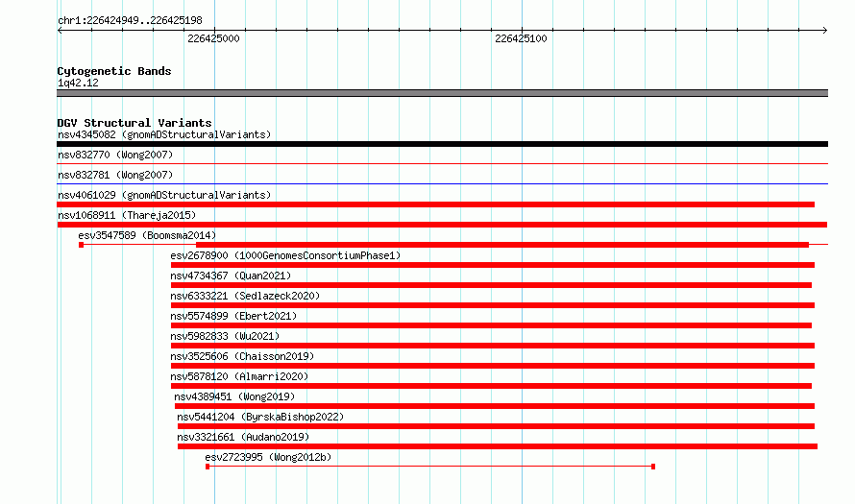Click the red nsv5878120 variant bar
Screen dimensions: 855x504
[491, 386]
